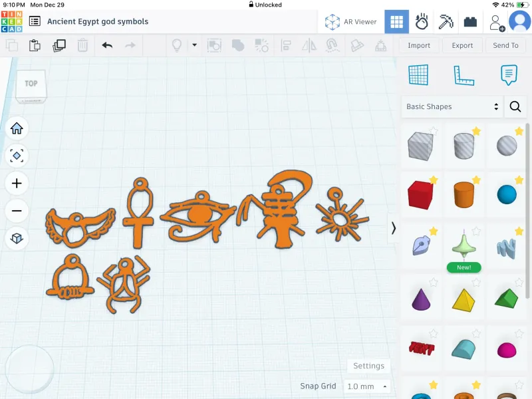This screenshot has width=532, height=399.
Task: Pick the orange Cylinder shape
Action: 464,194
